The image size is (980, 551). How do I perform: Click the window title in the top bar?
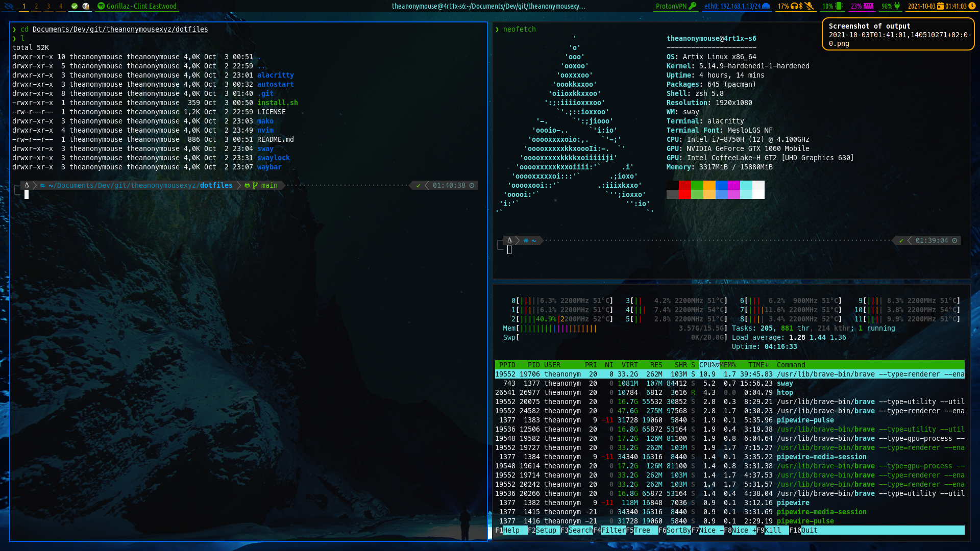click(488, 6)
